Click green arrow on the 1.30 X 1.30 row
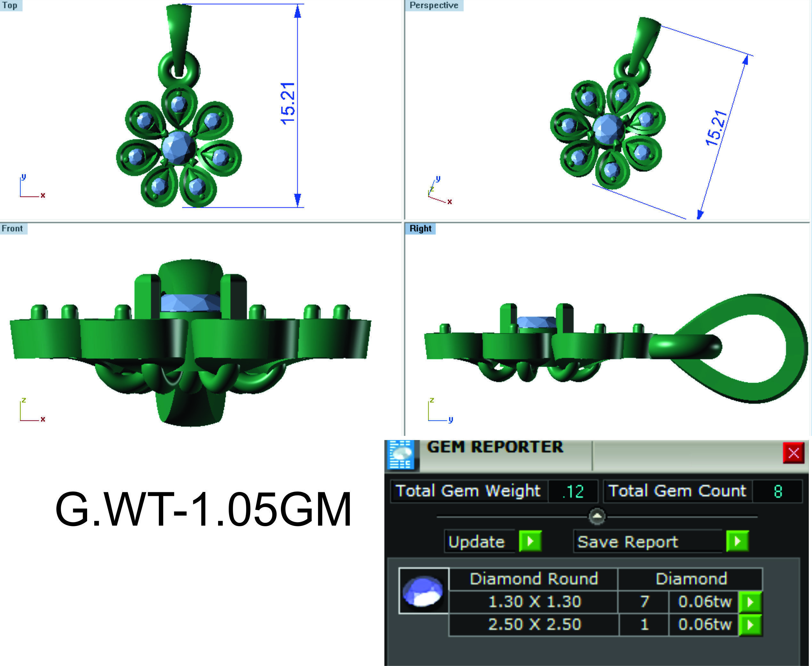The height and width of the screenshot is (666, 812). click(750, 602)
